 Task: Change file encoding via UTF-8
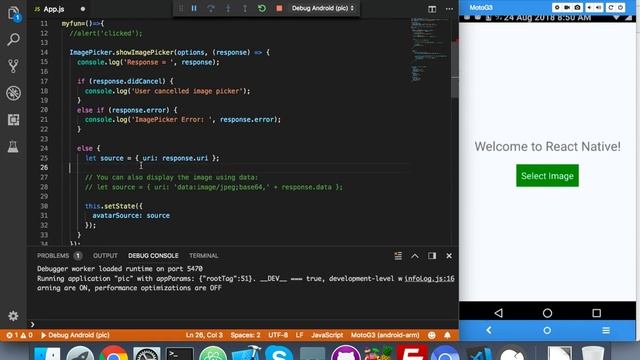278,335
